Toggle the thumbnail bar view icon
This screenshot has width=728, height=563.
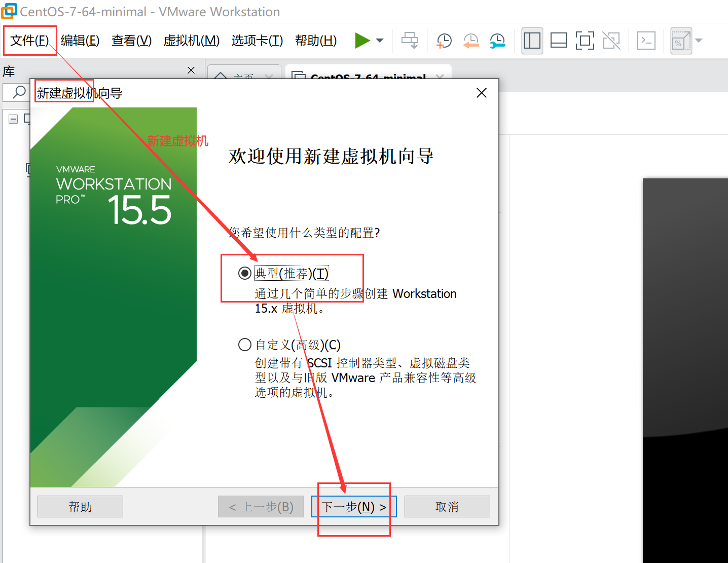point(559,41)
